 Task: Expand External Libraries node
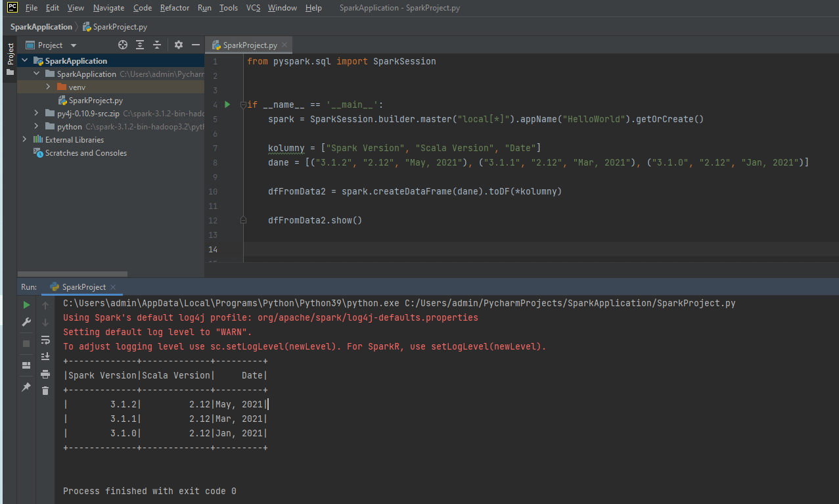coord(25,139)
